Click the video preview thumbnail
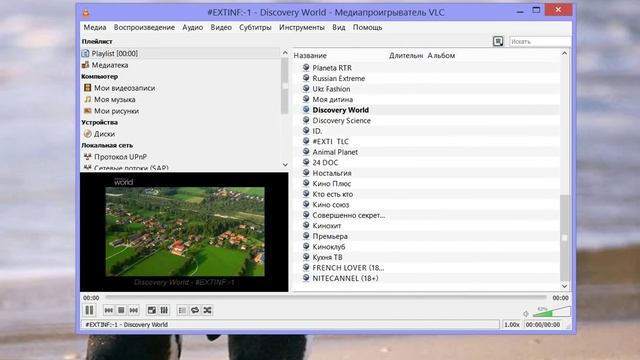This screenshot has width=640, height=360. [184, 232]
